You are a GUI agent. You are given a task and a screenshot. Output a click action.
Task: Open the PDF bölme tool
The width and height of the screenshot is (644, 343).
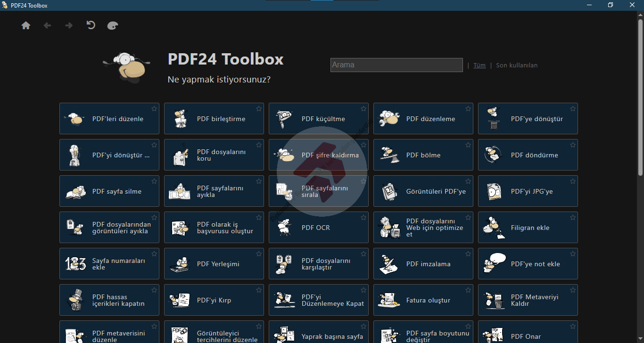[423, 155]
